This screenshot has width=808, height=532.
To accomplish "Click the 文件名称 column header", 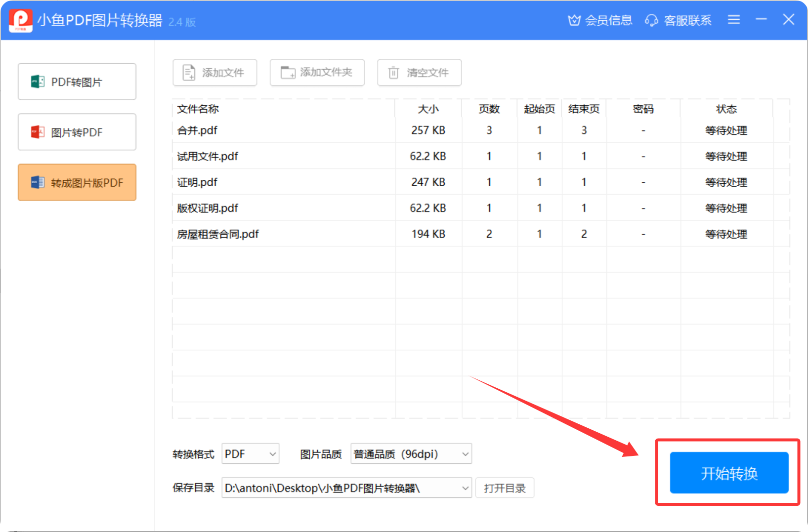I will (198, 109).
